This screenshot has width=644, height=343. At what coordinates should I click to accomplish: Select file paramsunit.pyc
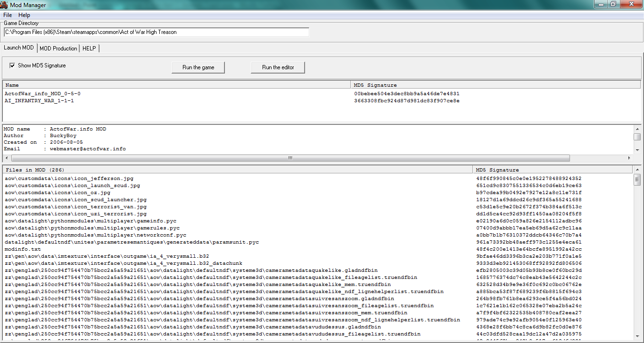click(132, 242)
